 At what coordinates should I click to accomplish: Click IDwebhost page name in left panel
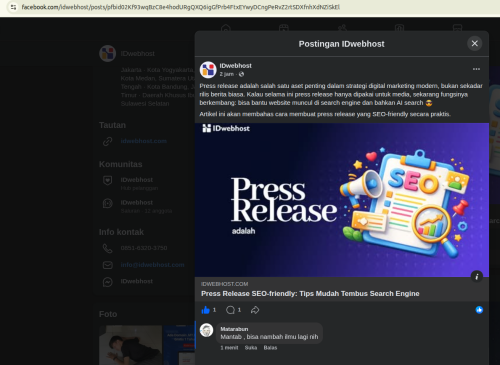coord(137,54)
